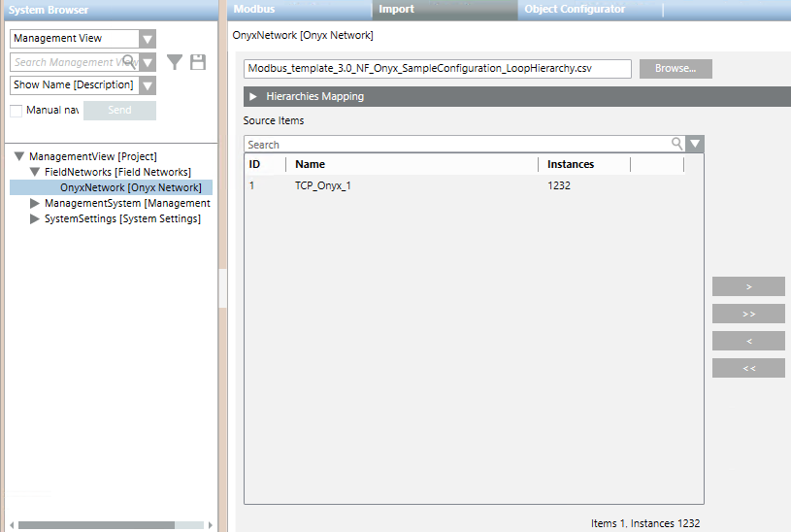Click the filter funnel icon

(x=175, y=62)
